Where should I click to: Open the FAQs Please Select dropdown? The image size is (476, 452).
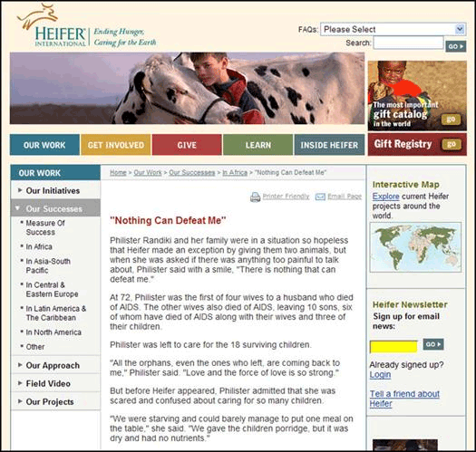click(x=393, y=29)
